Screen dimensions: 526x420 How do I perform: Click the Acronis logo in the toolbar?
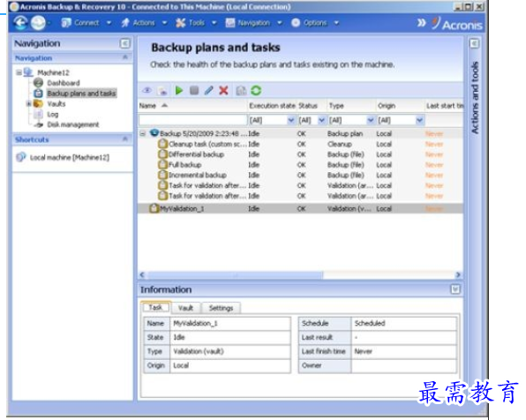(457, 24)
